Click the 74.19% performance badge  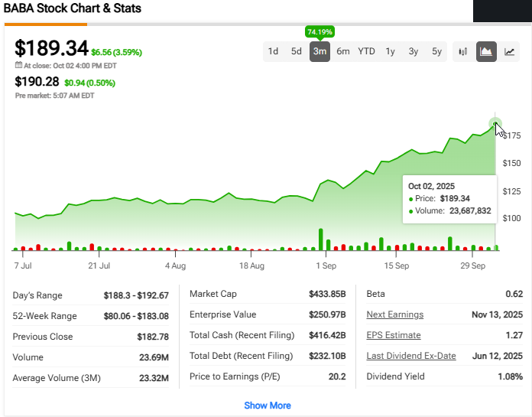320,31
